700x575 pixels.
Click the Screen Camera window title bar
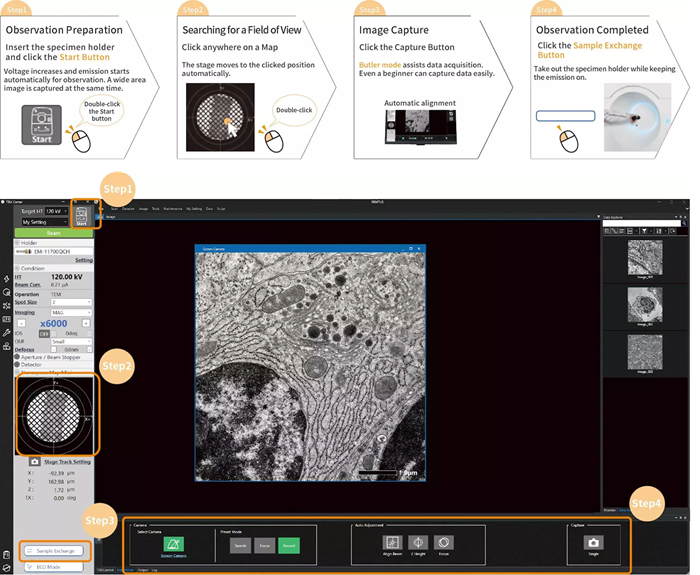click(x=310, y=249)
